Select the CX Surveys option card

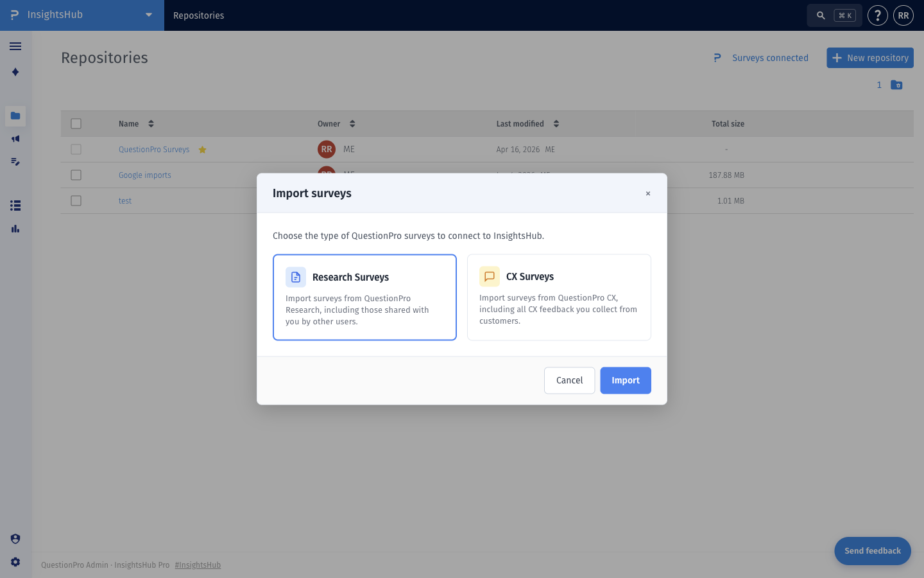click(x=559, y=297)
